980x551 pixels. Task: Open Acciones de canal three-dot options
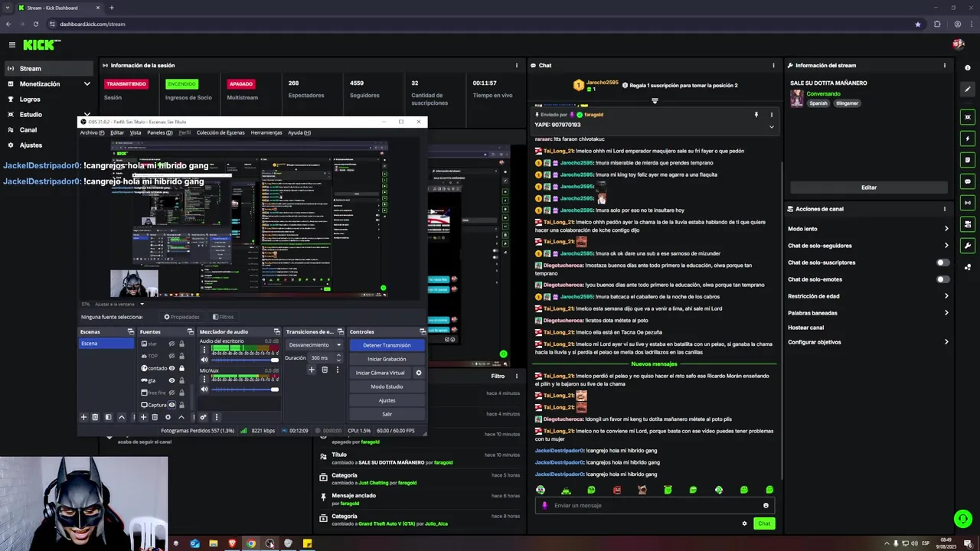[x=944, y=208]
